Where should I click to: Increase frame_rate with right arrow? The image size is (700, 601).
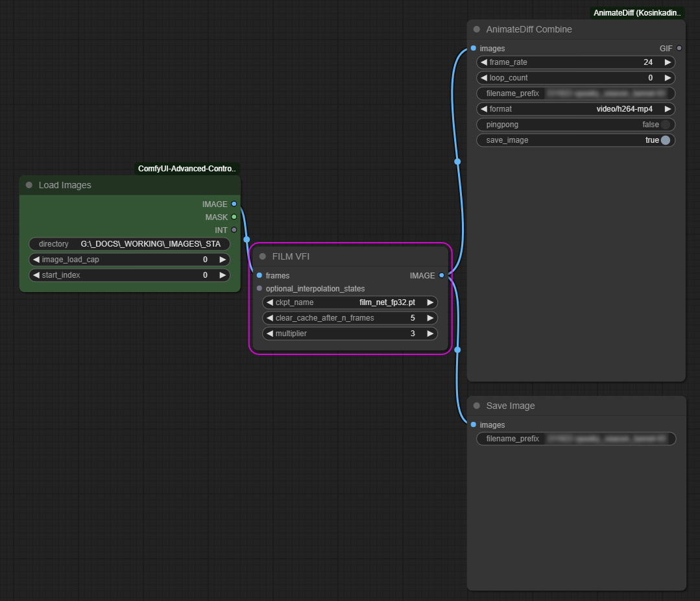(x=668, y=62)
